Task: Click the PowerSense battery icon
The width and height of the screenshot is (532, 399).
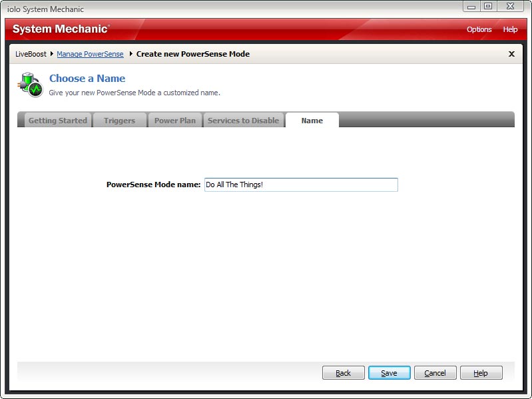Action: pos(30,85)
